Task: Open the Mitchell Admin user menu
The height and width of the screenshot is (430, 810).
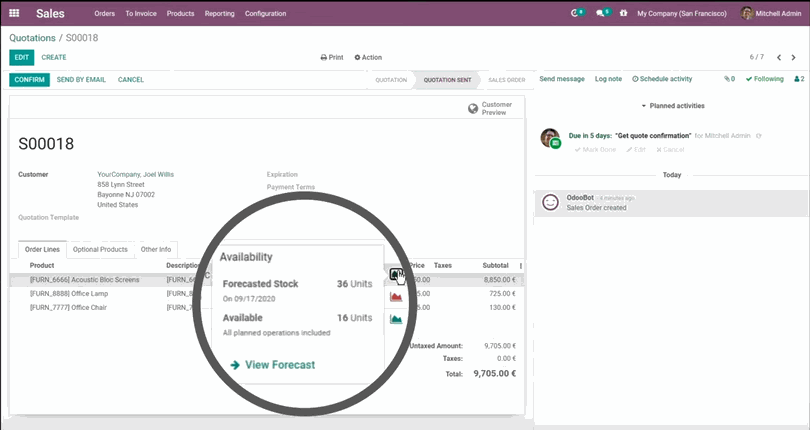Action: (x=771, y=13)
